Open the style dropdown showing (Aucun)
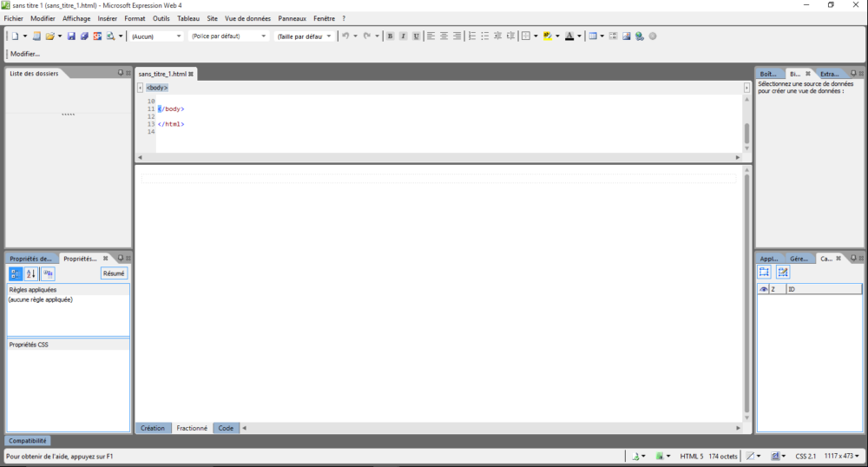Image resolution: width=868 pixels, height=467 pixels. point(156,36)
